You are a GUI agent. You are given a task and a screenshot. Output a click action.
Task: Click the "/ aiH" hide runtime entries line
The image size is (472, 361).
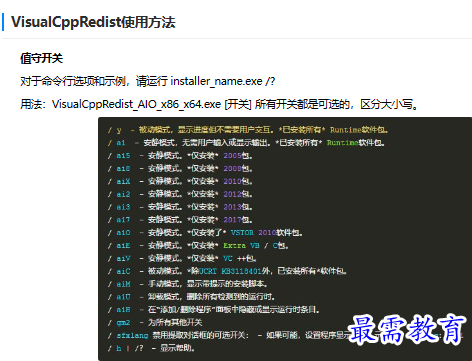coord(214,310)
